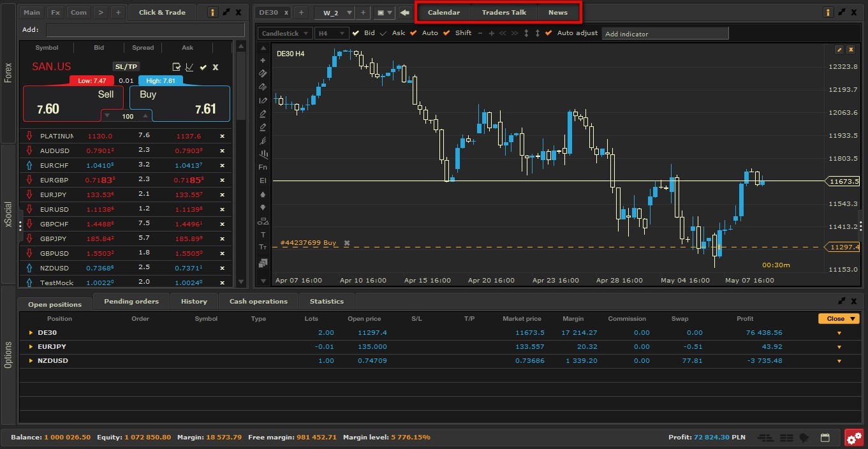The height and width of the screenshot is (449, 868).
Task: Open the Traders Talk tab
Action: click(x=504, y=13)
